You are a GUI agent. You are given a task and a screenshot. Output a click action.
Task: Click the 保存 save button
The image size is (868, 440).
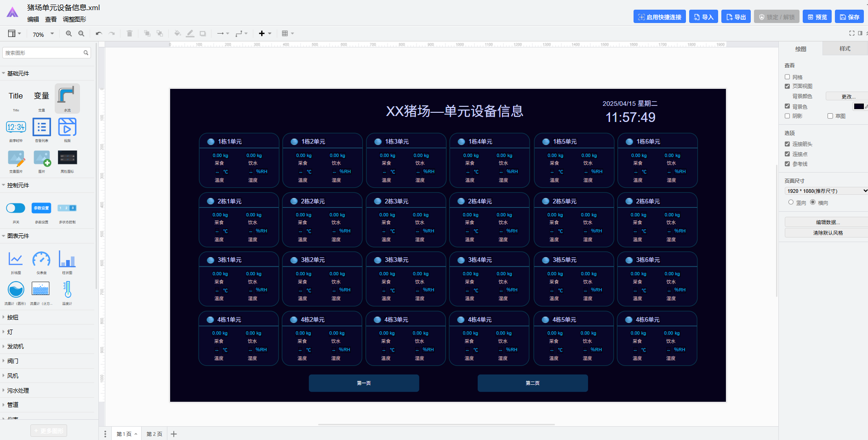click(x=849, y=17)
